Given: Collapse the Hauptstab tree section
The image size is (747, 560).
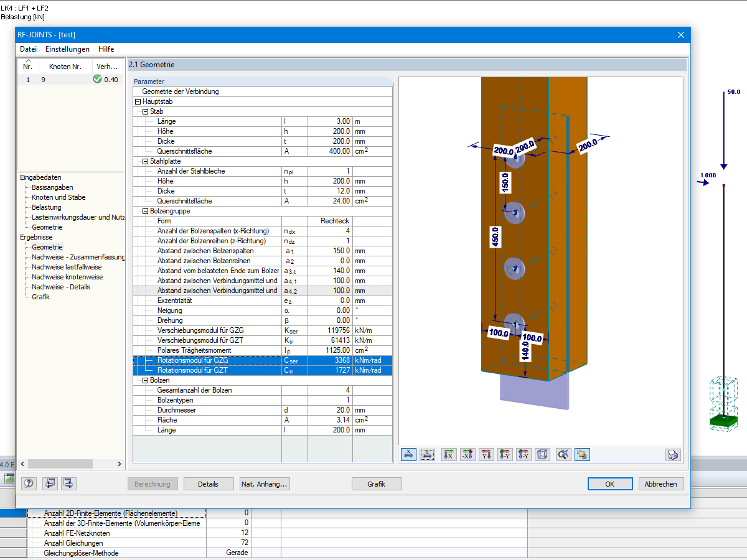Looking at the screenshot, I should tap(138, 101).
